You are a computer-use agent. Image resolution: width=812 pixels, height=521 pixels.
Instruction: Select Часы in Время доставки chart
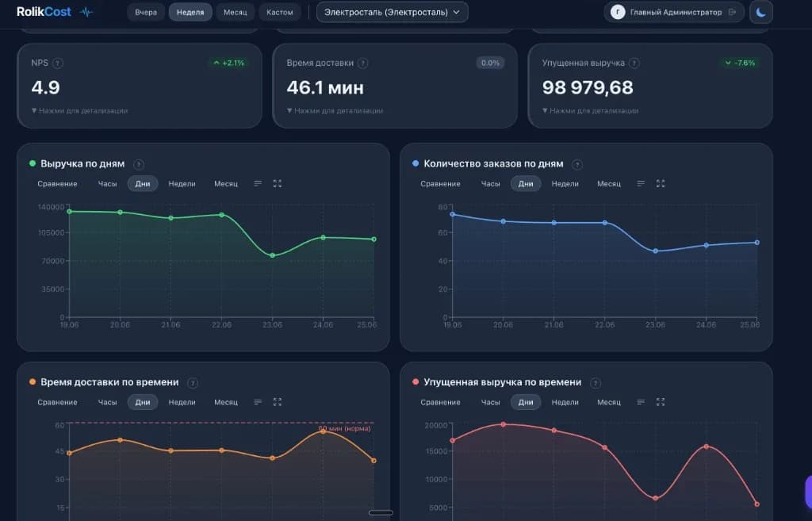point(107,402)
